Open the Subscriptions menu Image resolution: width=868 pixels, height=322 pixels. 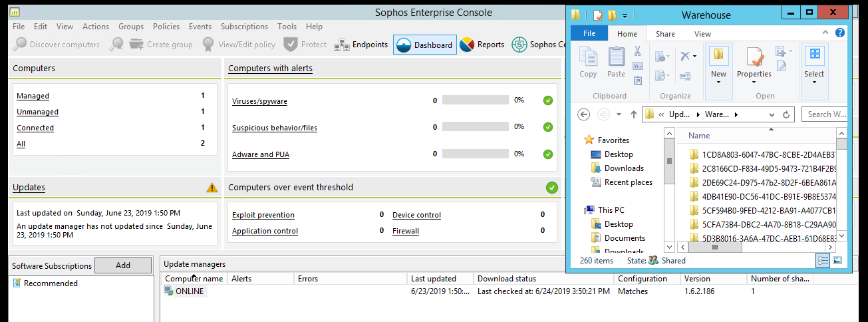pyautogui.click(x=244, y=27)
